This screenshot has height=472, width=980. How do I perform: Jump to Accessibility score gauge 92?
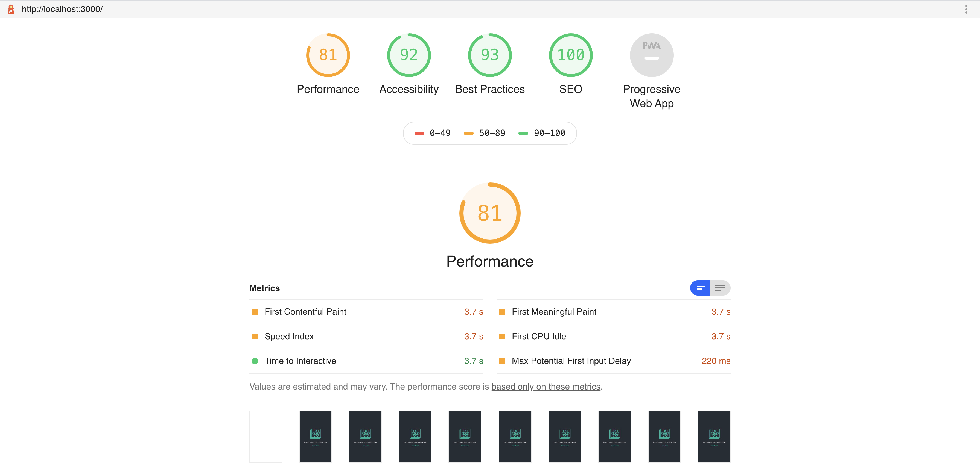409,55
